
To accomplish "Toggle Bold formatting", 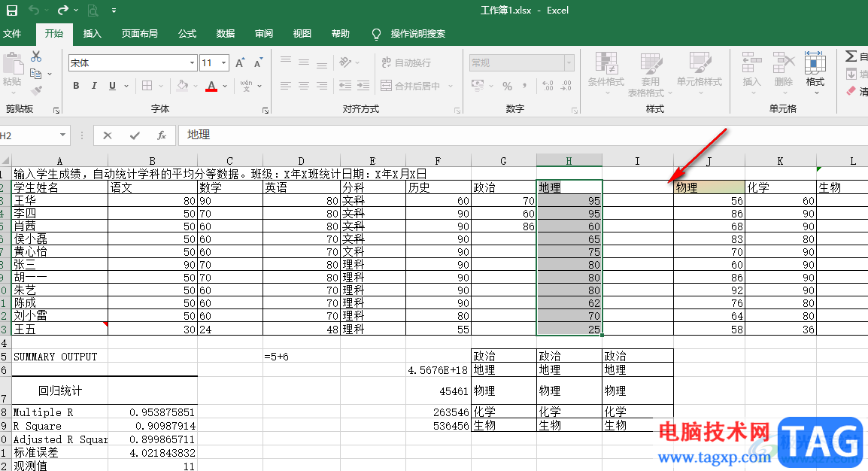I will point(76,86).
